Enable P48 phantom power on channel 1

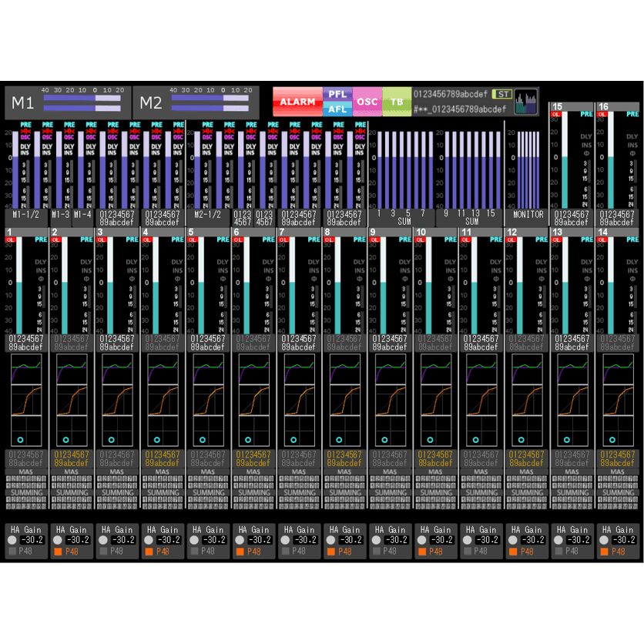click(12, 552)
